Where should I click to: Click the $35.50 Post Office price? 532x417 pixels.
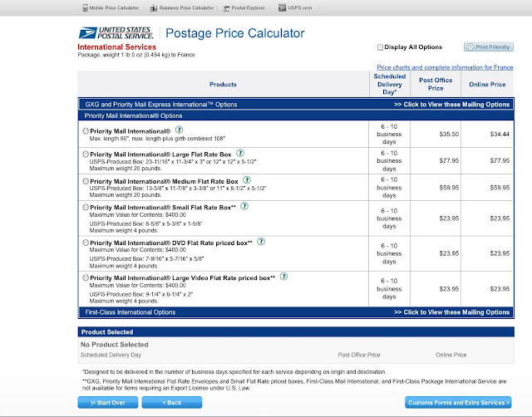click(449, 134)
